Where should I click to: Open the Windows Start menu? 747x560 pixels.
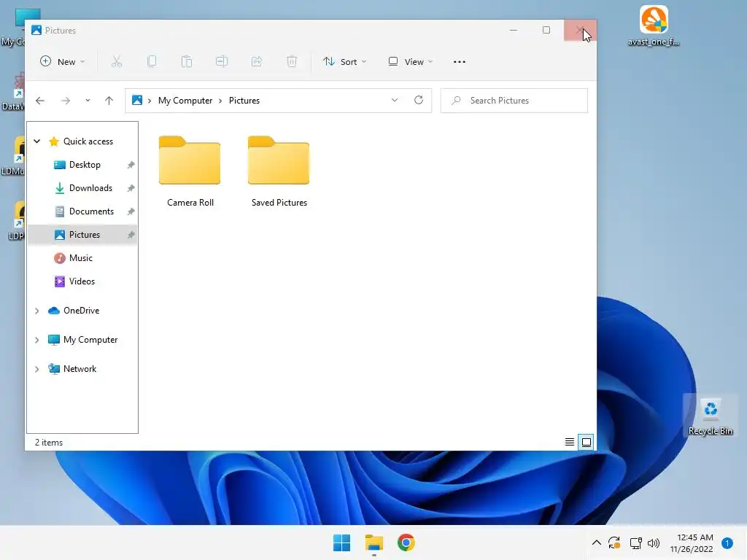coord(341,542)
